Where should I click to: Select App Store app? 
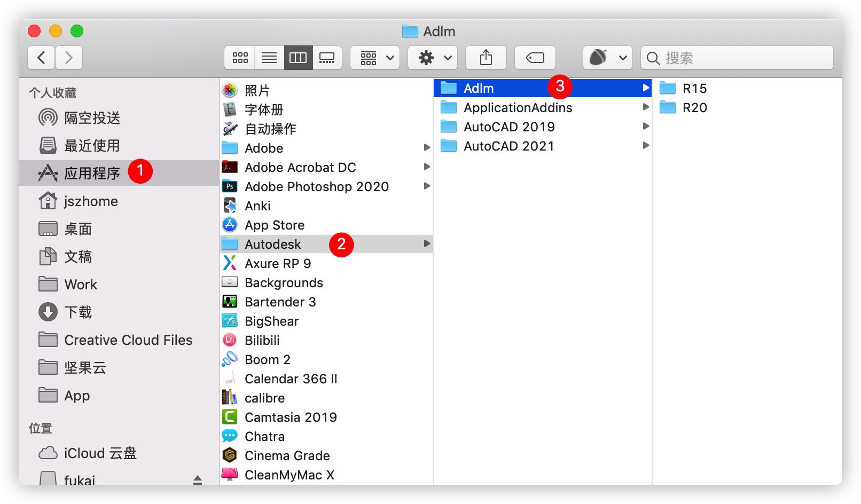[x=326, y=225]
